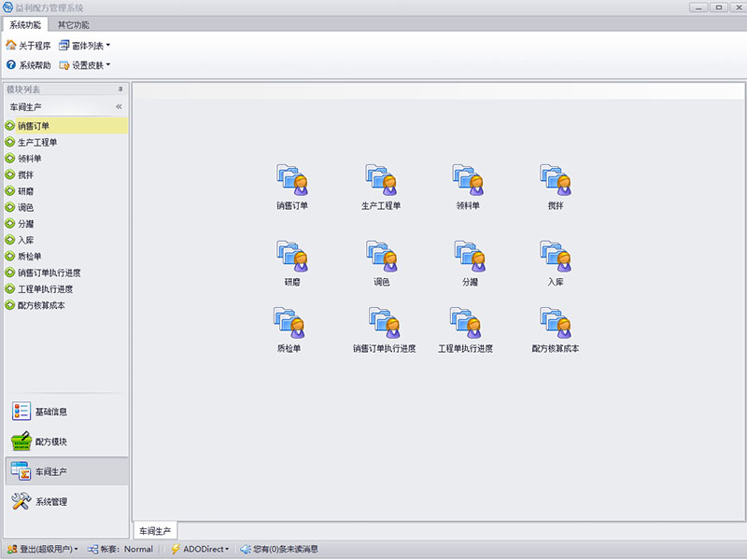
Task: Collapse the 车间生产 sidebar with double chevron
Action: [x=119, y=107]
